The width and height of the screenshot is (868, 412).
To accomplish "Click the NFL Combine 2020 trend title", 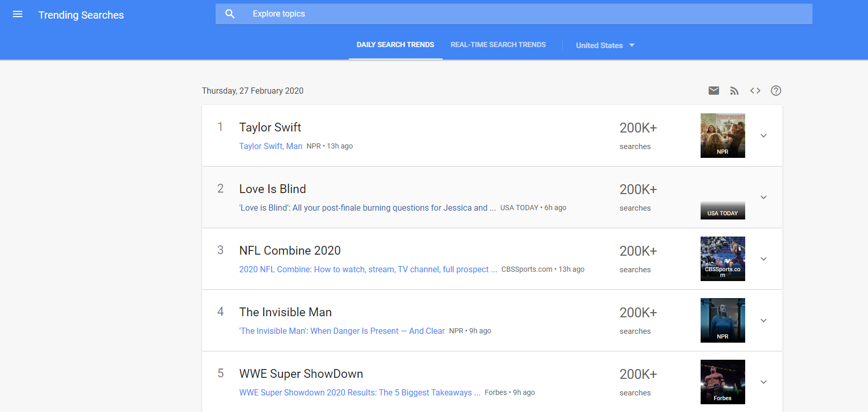I will 290,251.
